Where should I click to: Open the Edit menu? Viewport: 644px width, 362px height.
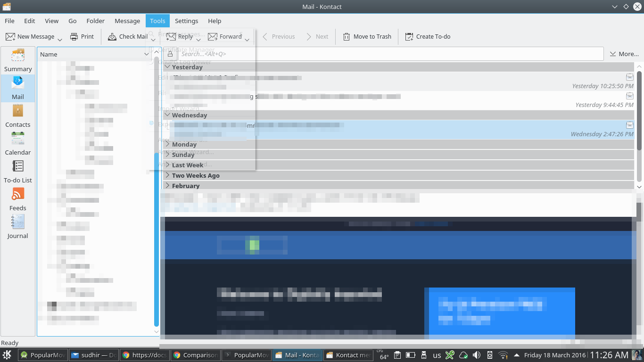30,21
